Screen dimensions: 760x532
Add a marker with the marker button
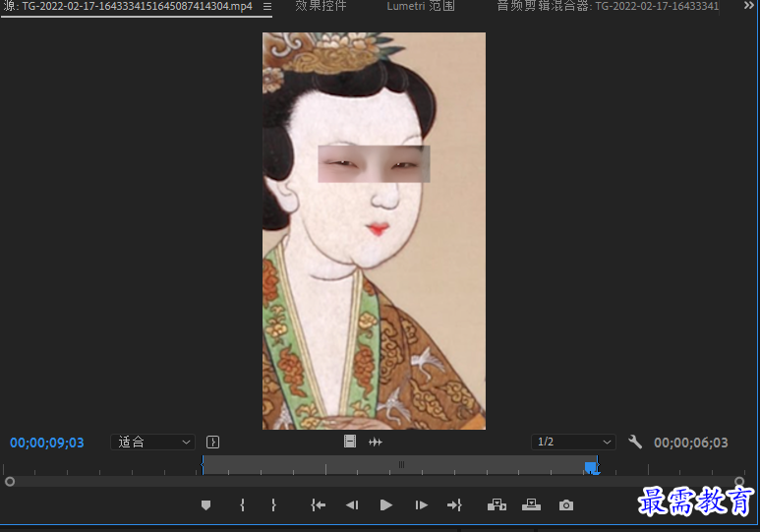205,505
